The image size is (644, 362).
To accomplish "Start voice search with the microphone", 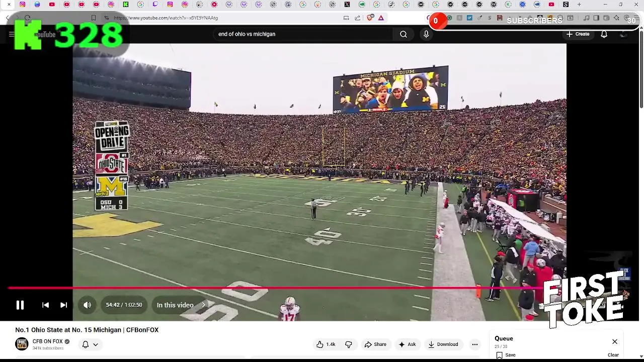I will point(426,34).
